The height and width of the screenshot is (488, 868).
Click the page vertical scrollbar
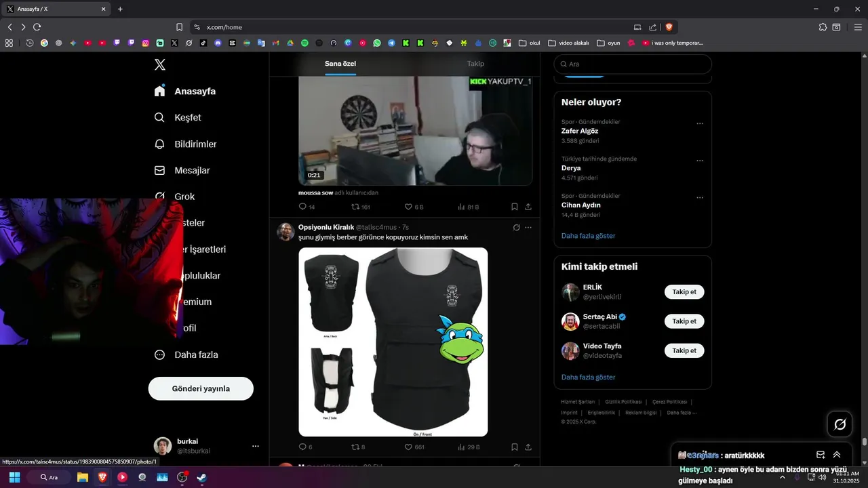point(864,442)
